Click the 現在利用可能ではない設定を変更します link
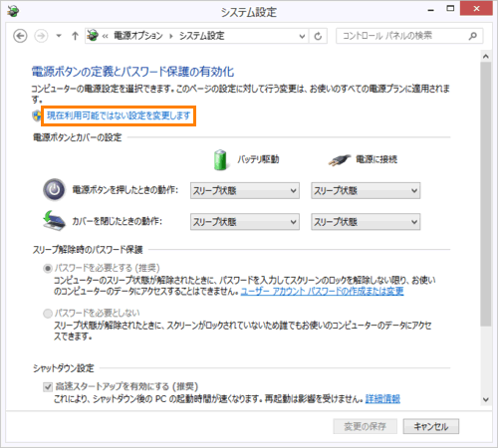Image resolution: width=498 pixels, height=448 pixels. (119, 115)
